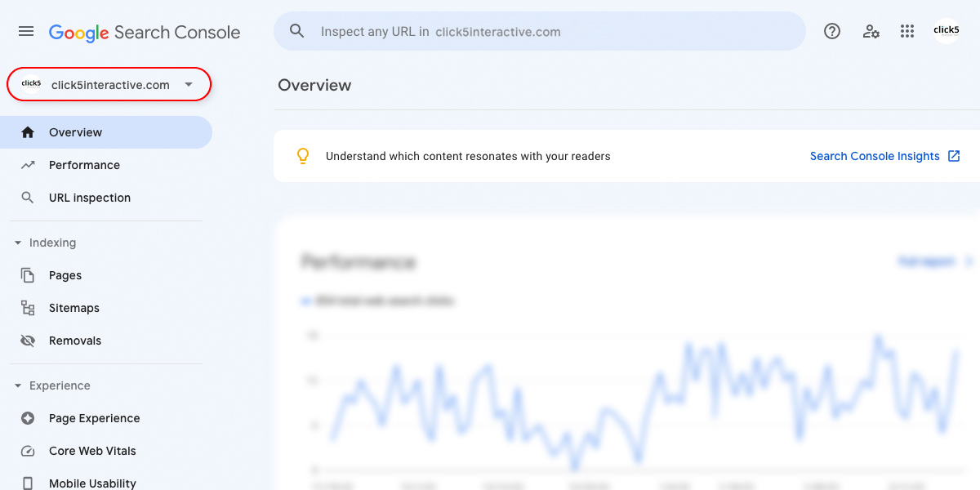Click the click5 property logo in selector
The height and width of the screenshot is (490, 980).
point(31,84)
